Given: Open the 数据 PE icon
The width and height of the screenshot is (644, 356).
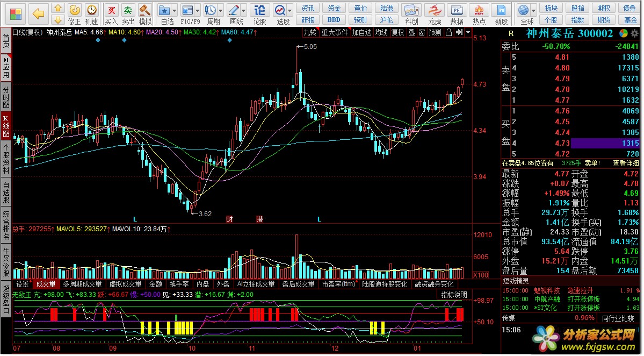Looking at the screenshot, I should pos(457,10).
